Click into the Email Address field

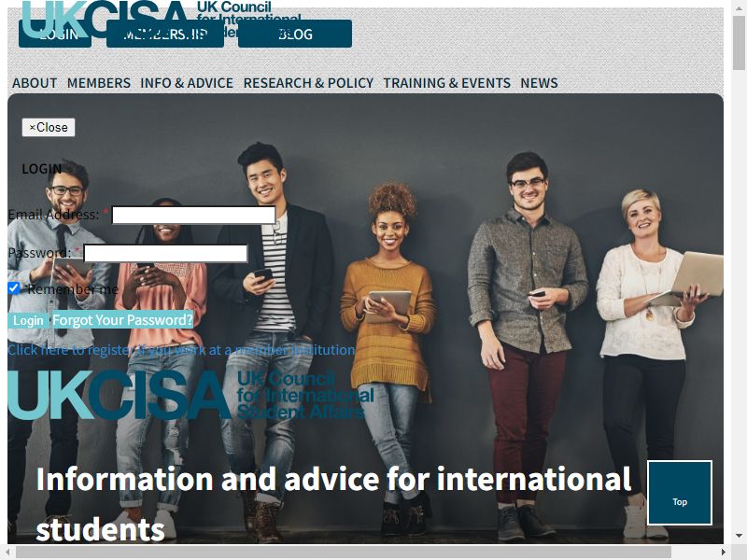click(x=193, y=215)
